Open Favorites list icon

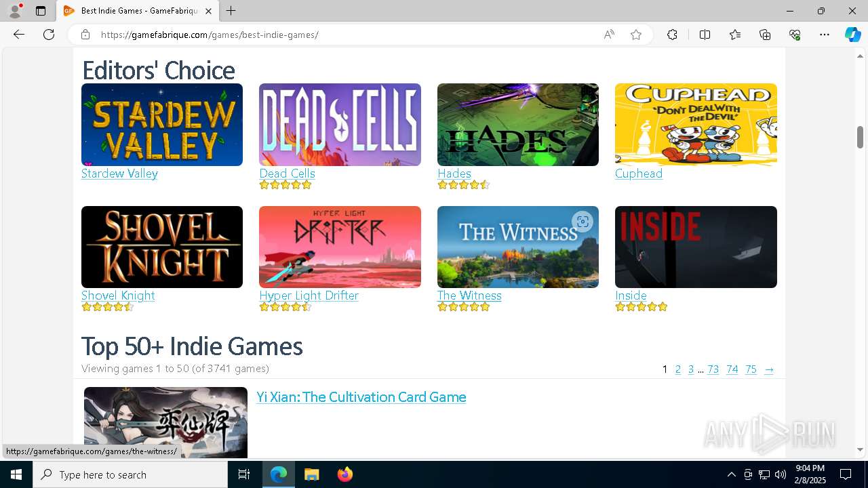point(735,35)
